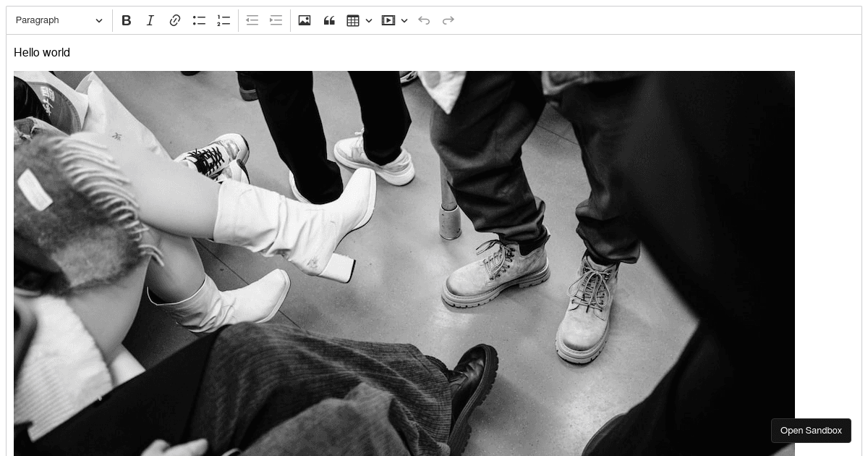868x456 pixels.
Task: Create a numbered list
Action: point(224,20)
